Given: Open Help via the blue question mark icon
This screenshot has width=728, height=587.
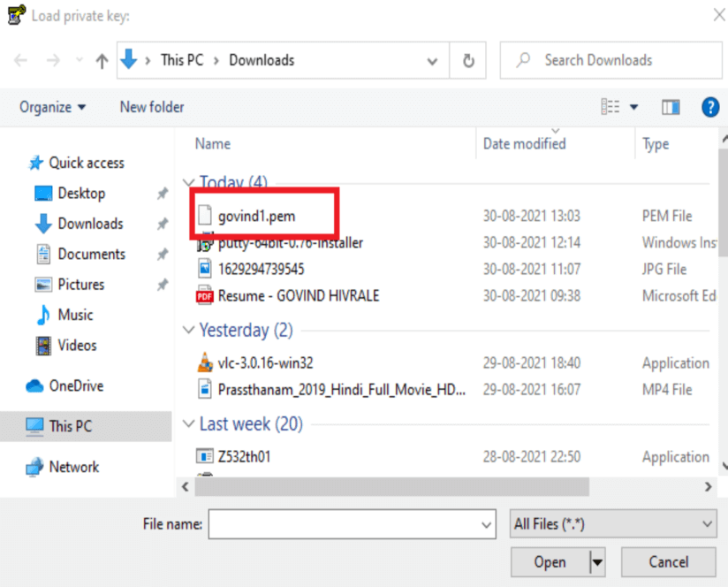Looking at the screenshot, I should click(710, 107).
